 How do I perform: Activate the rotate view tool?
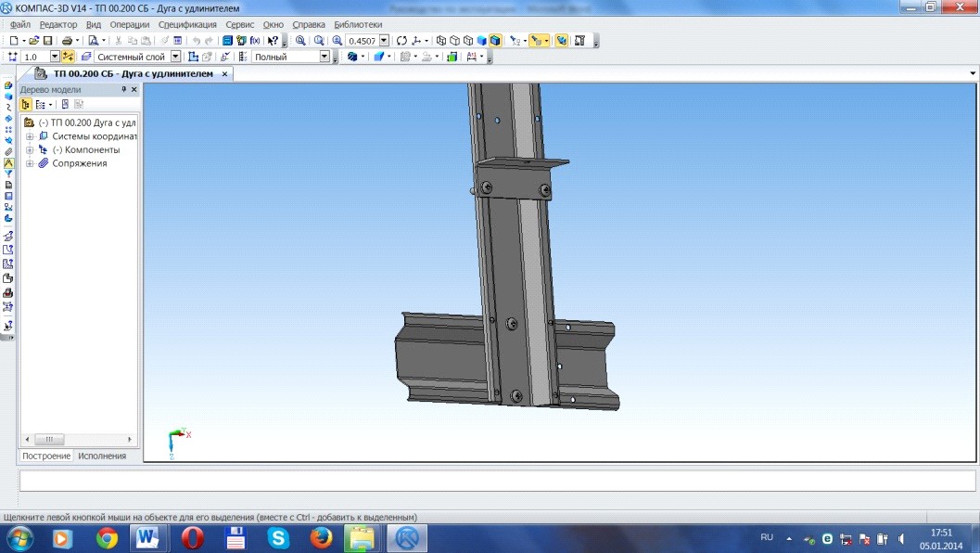[x=401, y=41]
